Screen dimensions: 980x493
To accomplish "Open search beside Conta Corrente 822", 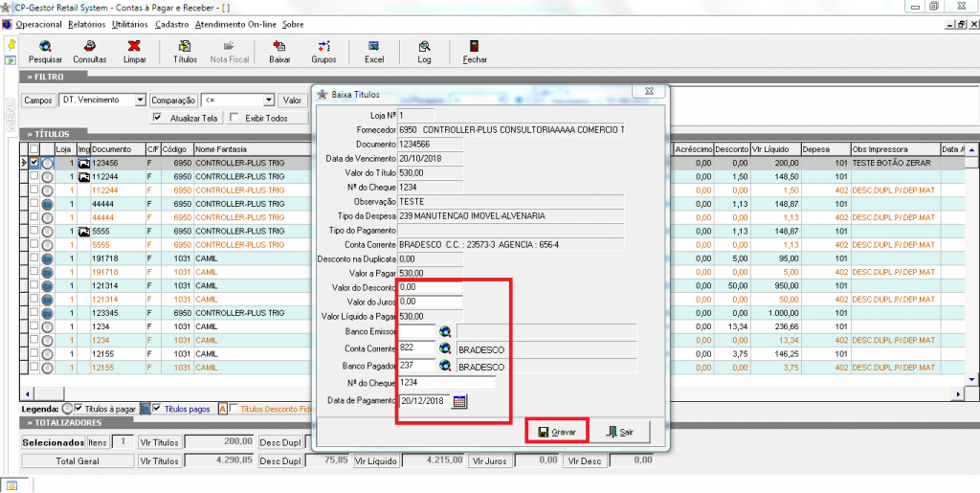I will (x=445, y=348).
